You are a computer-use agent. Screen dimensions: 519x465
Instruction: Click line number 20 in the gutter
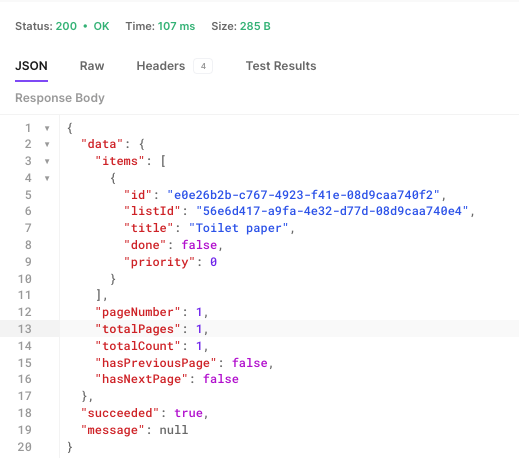click(x=25, y=447)
